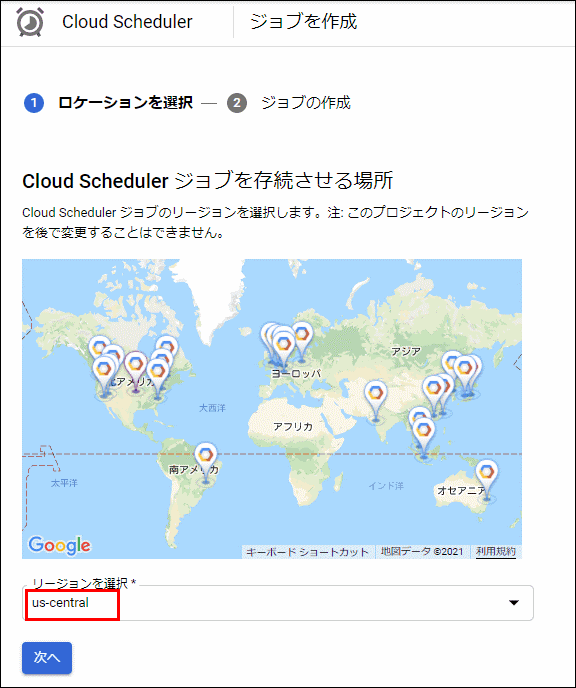Click the 太平洋 ocean label
This screenshot has width=576, height=688.
point(64,483)
